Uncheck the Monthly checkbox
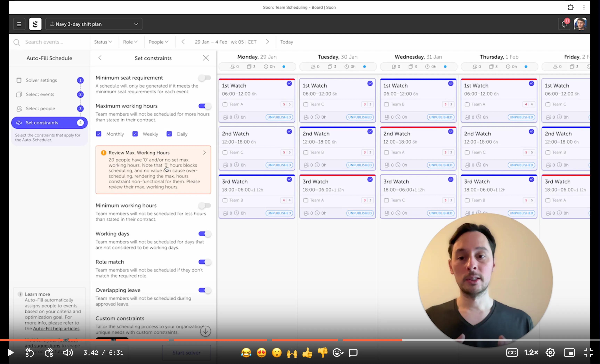Viewport: 600px width, 364px height. point(99,134)
